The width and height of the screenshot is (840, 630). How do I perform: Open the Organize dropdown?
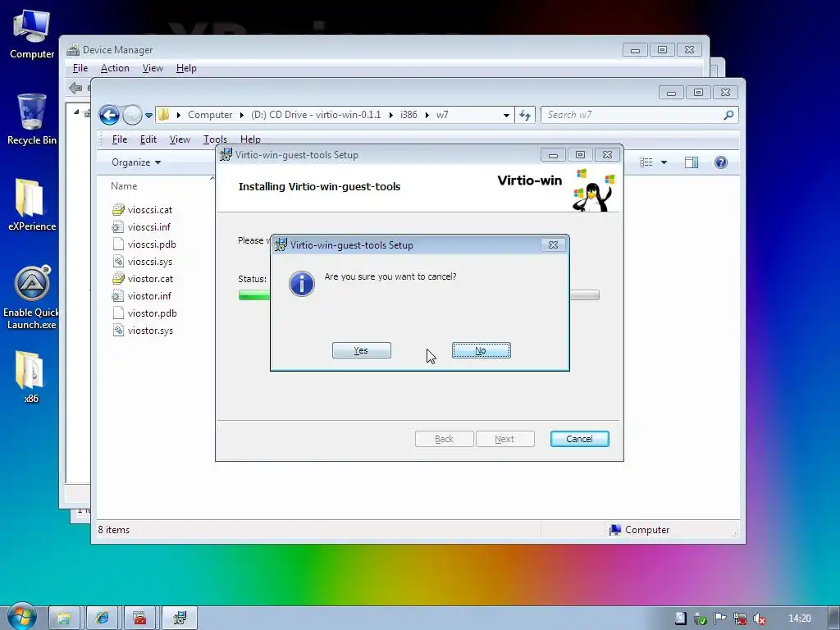tap(136, 162)
